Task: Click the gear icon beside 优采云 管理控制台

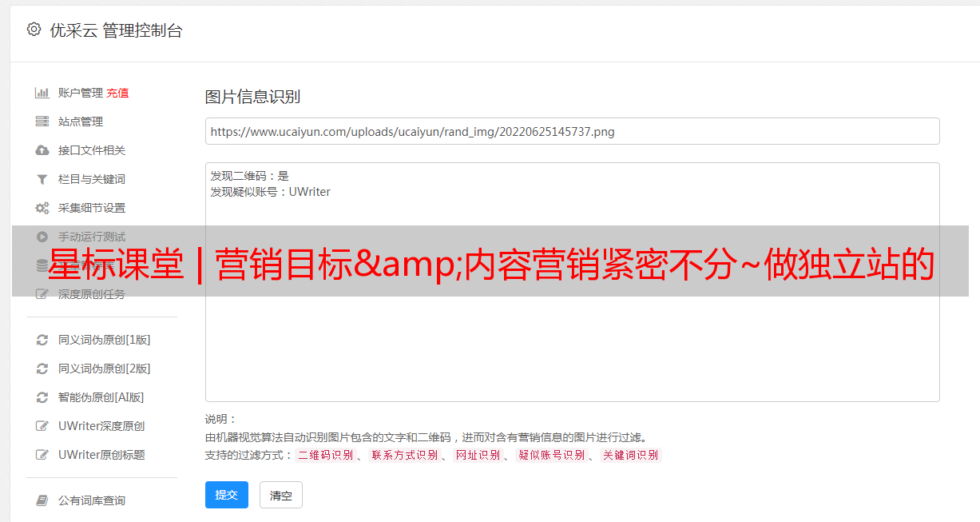Action: 34,30
